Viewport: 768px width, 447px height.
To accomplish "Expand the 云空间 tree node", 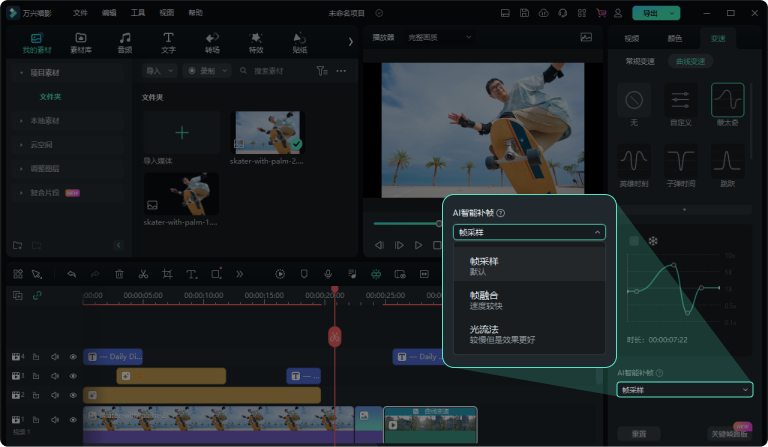I will pos(22,145).
